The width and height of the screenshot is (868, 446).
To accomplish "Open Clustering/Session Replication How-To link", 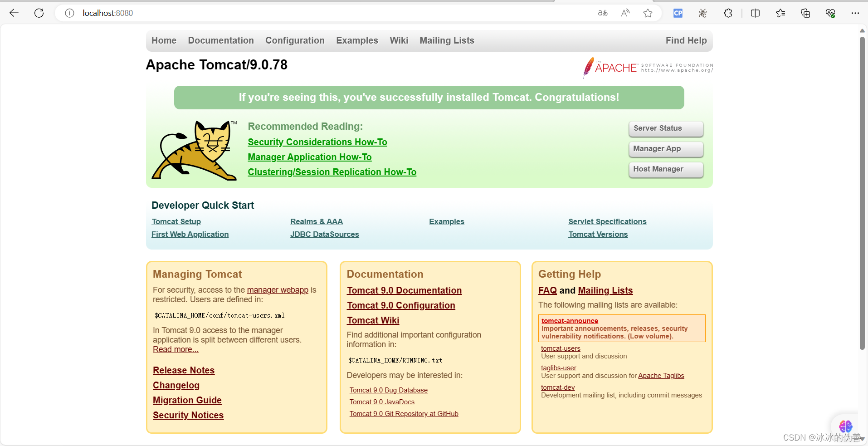I will click(x=332, y=172).
